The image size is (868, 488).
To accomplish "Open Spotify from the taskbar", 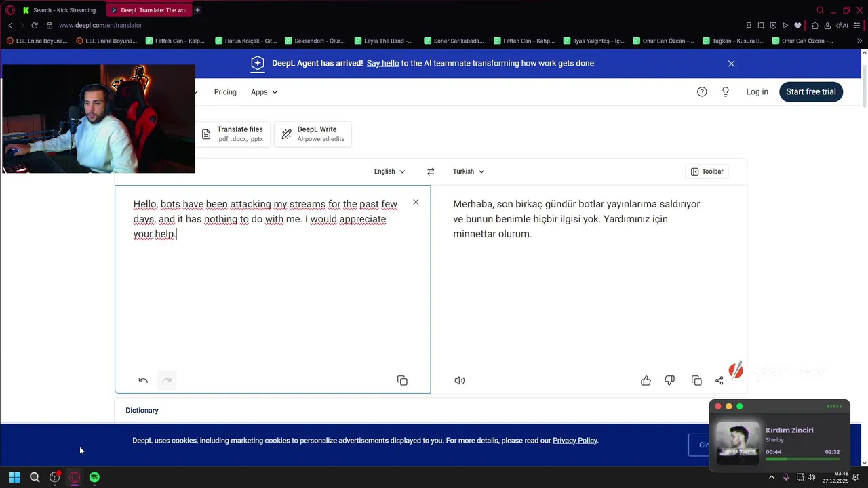I will pyautogui.click(x=94, y=477).
